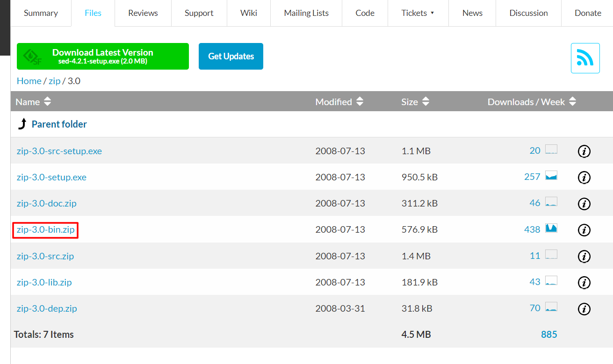Open the Donate tab
The width and height of the screenshot is (613, 364).
point(588,13)
